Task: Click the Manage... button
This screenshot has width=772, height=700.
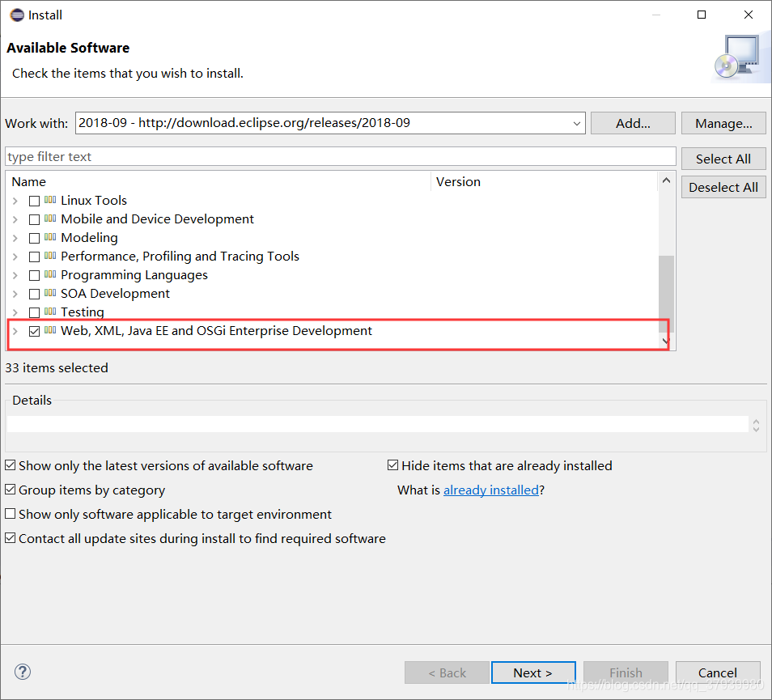Action: (723, 123)
